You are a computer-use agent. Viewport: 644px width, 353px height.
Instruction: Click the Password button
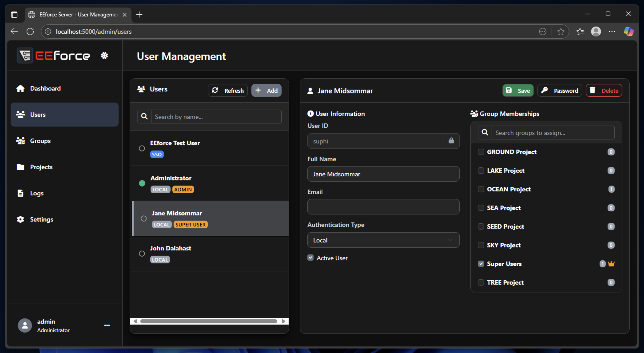tap(559, 91)
